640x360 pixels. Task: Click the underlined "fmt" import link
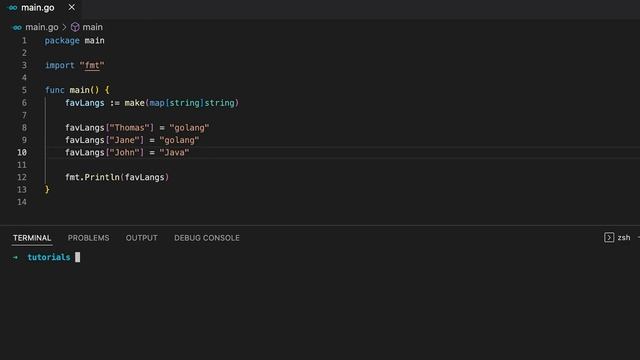(92, 65)
